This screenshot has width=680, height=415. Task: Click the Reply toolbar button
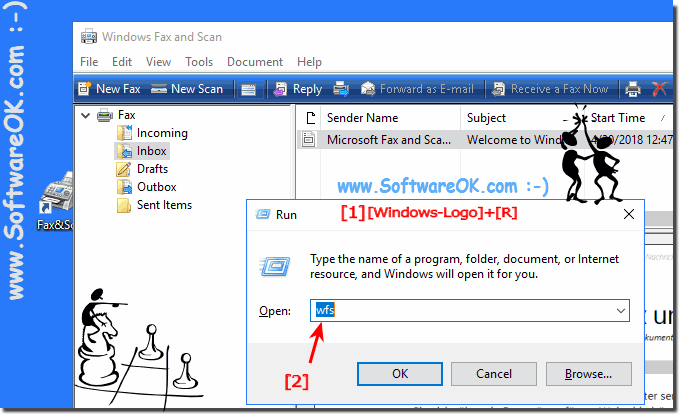298,89
